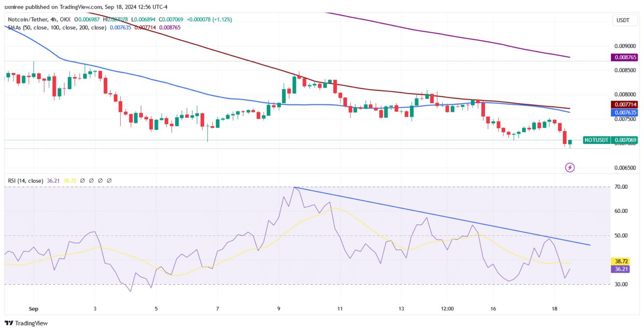Open the USDT currency selector
The width and height of the screenshot is (644, 331).
coord(623,21)
